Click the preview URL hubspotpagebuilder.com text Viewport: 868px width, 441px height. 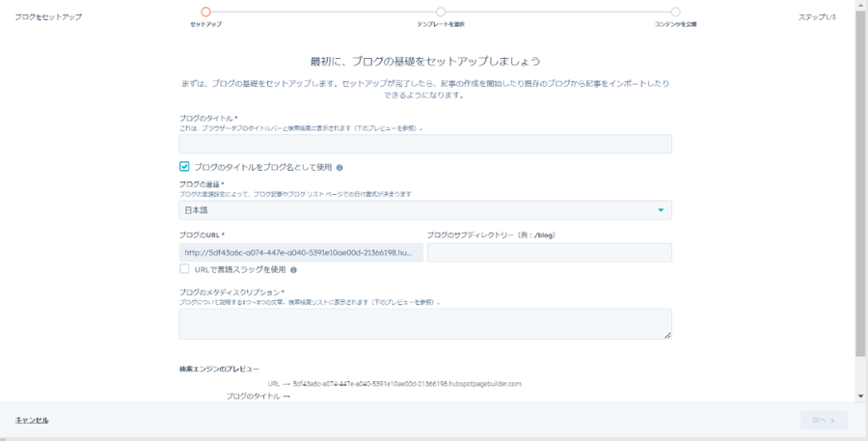tap(407, 383)
